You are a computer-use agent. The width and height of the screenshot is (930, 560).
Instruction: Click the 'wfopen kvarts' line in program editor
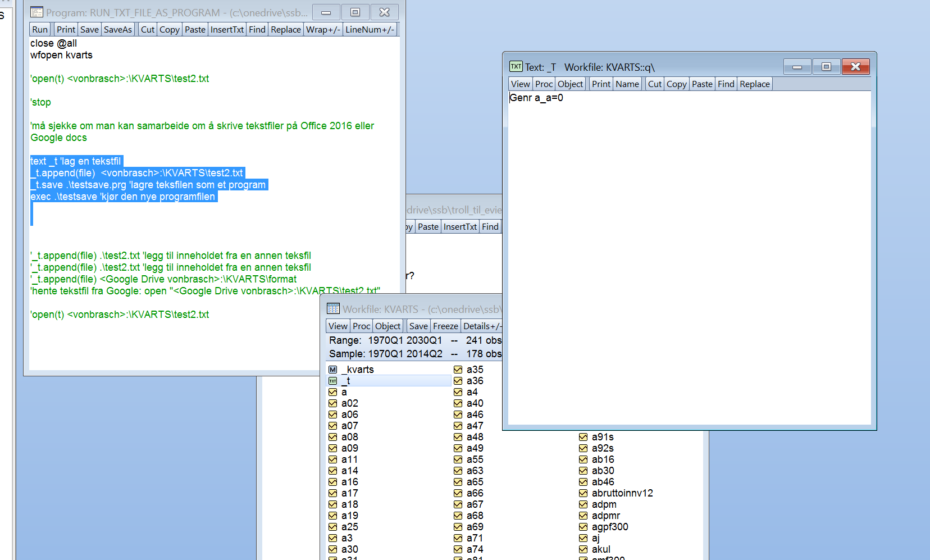coord(61,55)
